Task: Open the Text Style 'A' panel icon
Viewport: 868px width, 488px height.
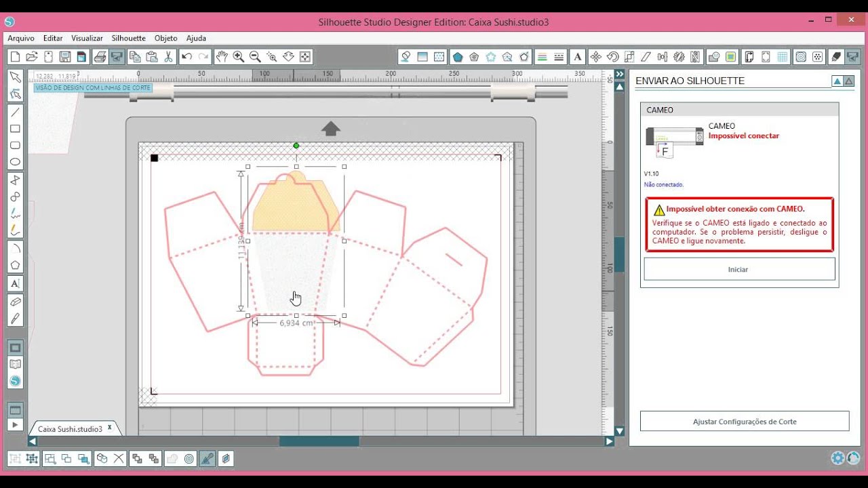Action: 577,57
